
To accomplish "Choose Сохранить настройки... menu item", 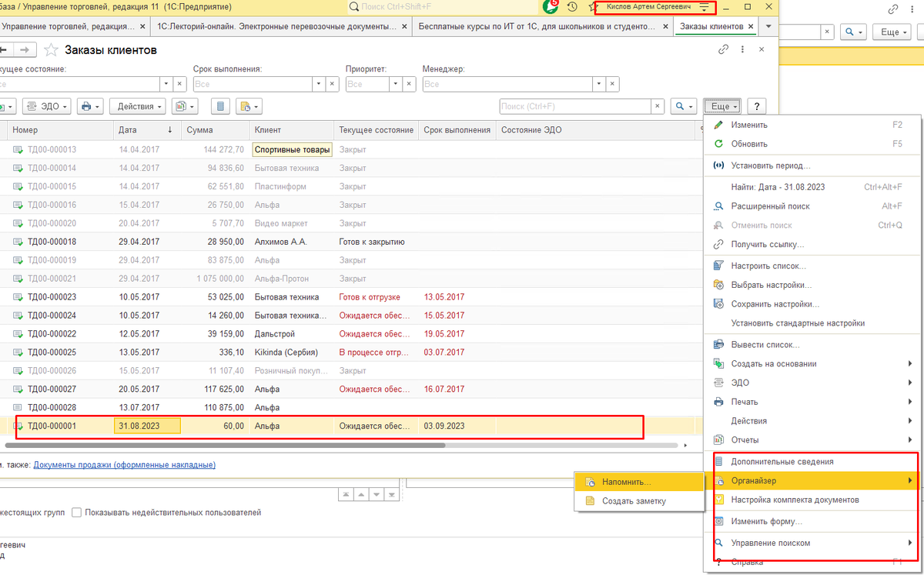I will point(813,304).
